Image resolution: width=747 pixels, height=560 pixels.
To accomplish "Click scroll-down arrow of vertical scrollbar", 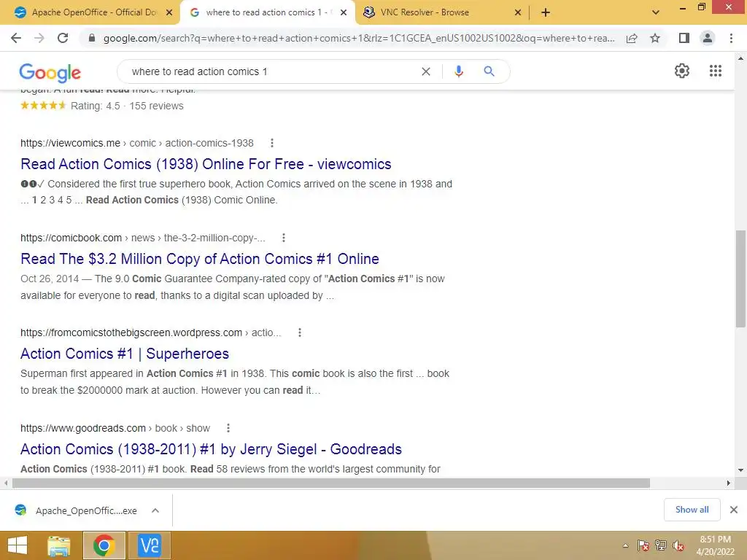I will (x=740, y=470).
